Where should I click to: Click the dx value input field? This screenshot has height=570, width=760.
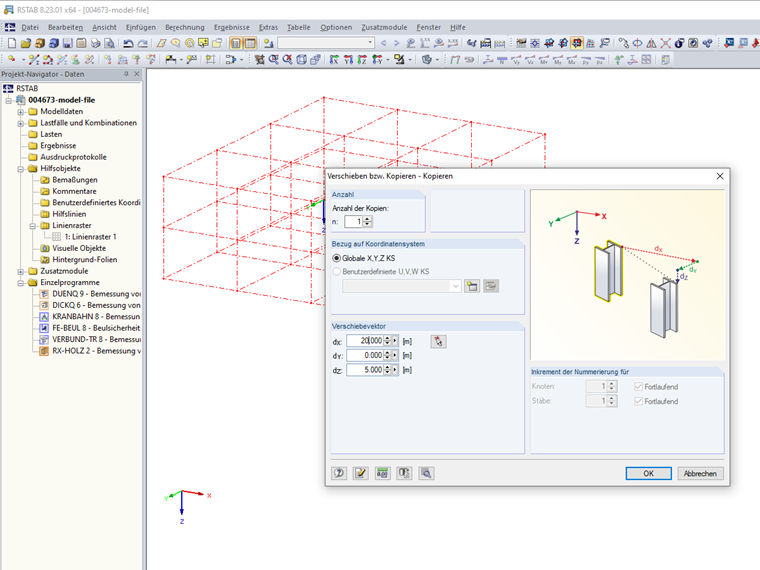click(x=365, y=341)
